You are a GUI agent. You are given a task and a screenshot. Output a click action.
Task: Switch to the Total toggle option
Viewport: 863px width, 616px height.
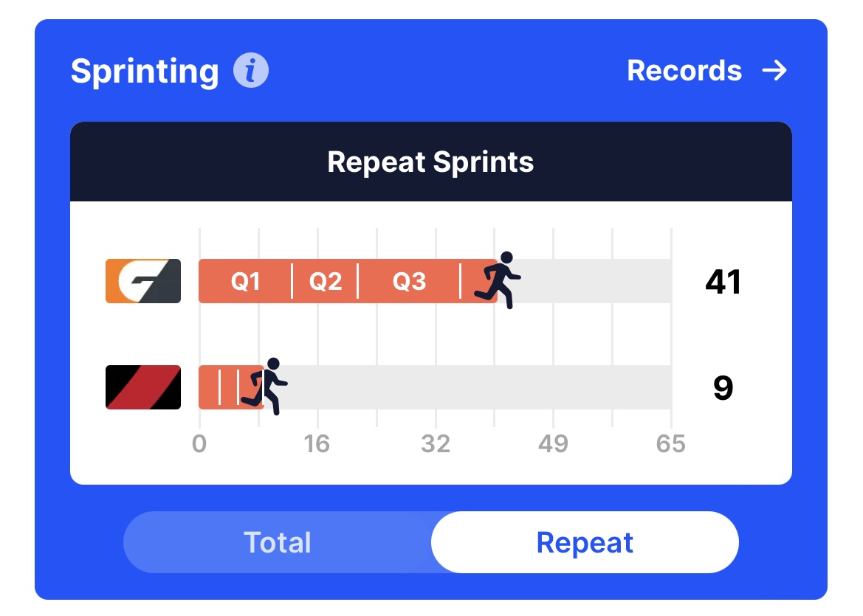click(x=278, y=542)
